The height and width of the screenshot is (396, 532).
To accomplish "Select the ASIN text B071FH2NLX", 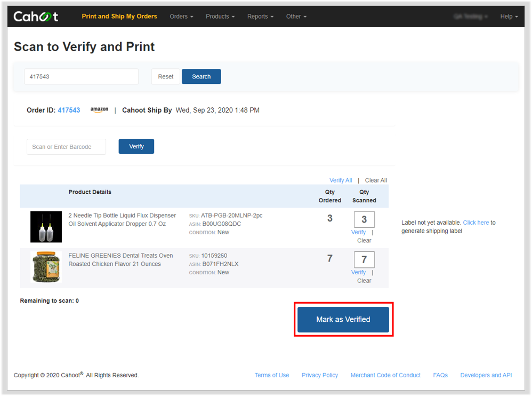I will coord(220,264).
